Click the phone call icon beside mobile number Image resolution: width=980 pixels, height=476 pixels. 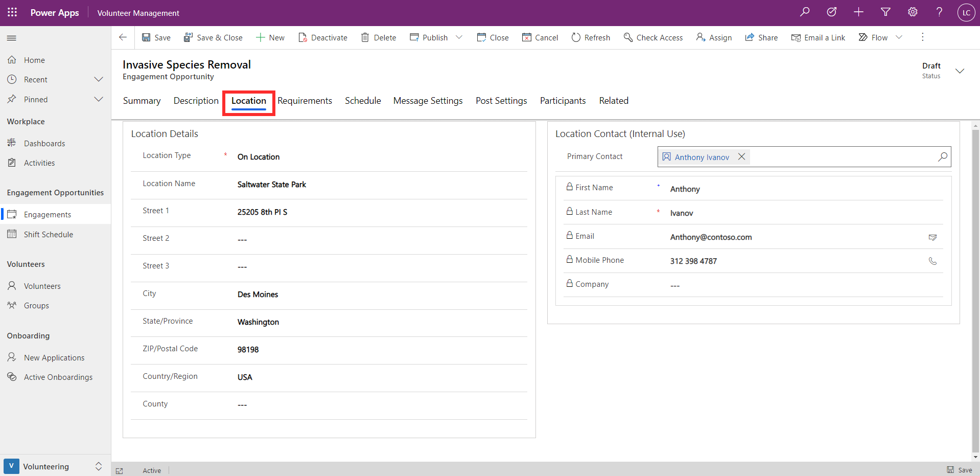pos(932,261)
